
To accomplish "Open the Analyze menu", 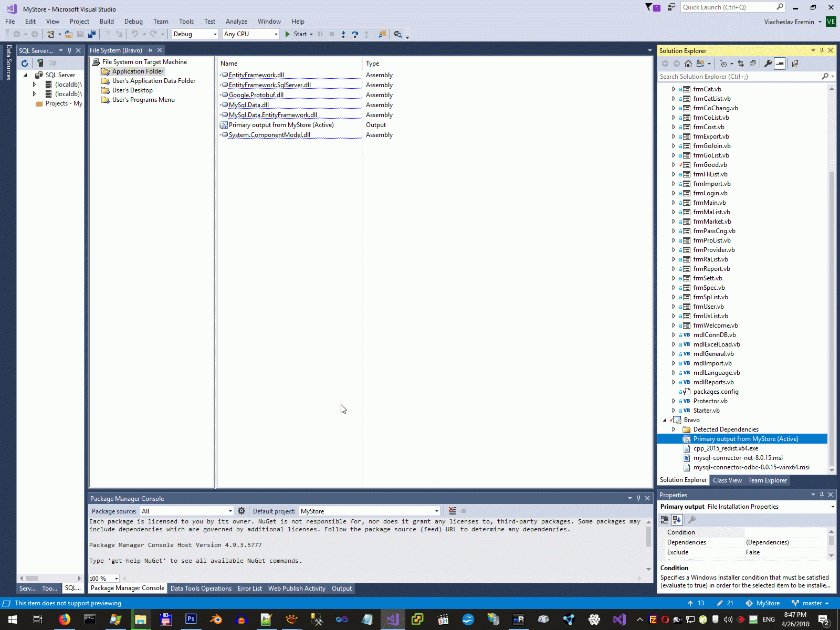I will pos(236,22).
